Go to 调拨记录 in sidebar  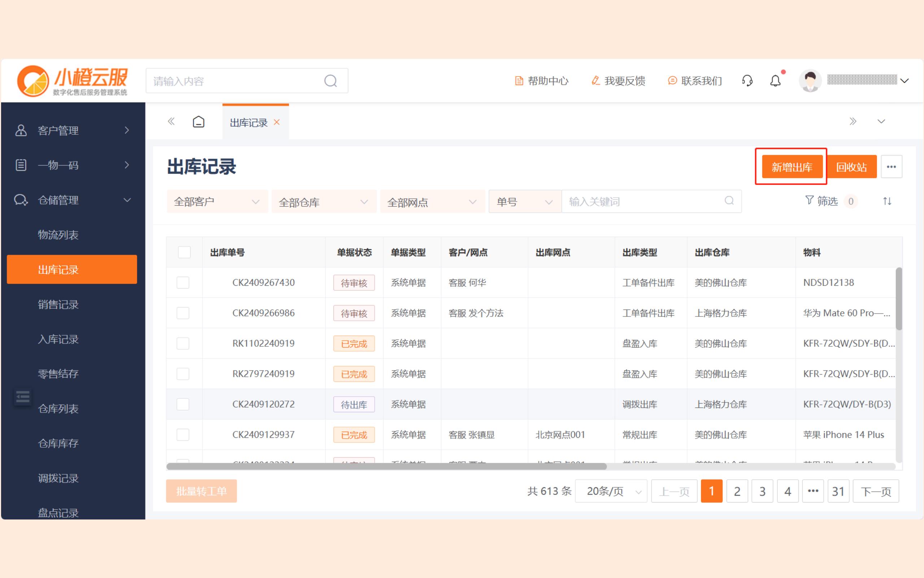click(x=58, y=478)
